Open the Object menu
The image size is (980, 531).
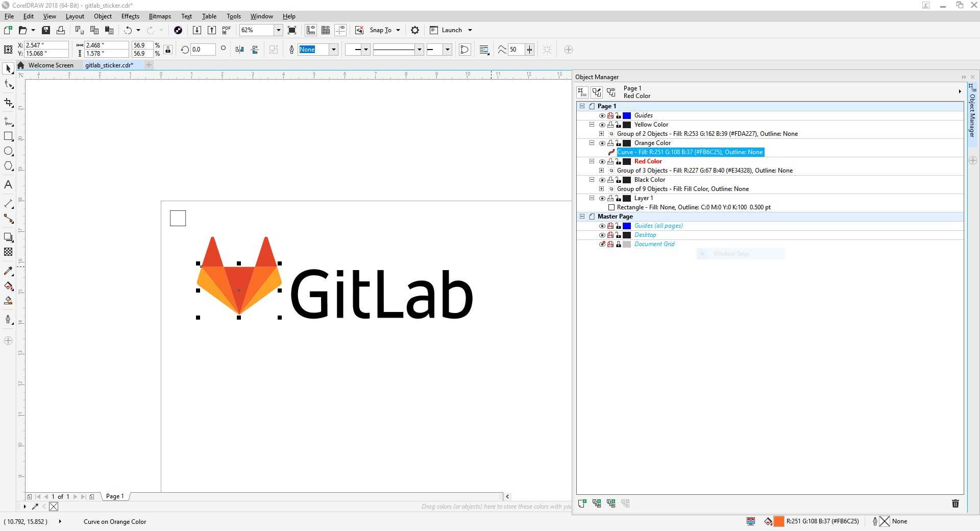tap(103, 16)
